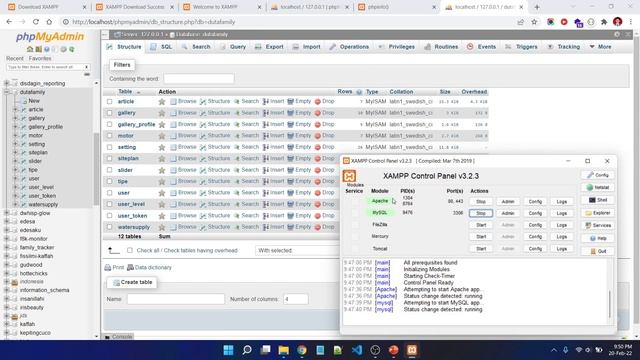This screenshot has width=640, height=360.
Task: Expand the kaffah database node
Action: click(x=7, y=324)
